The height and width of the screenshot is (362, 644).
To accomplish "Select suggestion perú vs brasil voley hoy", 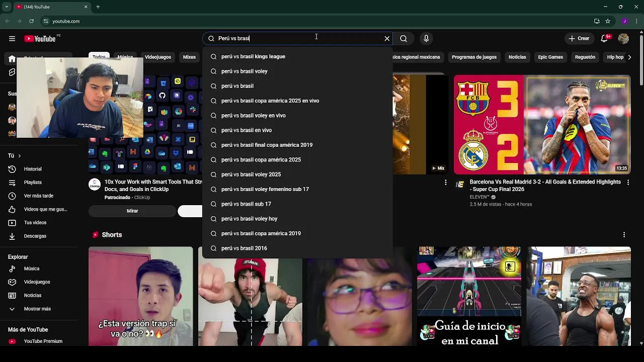I will 297,219.
